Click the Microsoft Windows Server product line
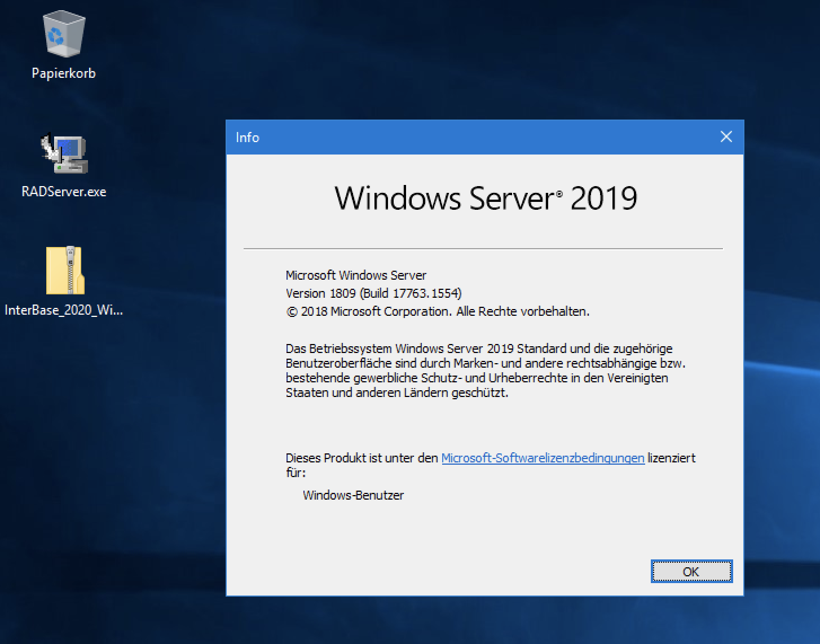820x644 pixels. (x=356, y=275)
